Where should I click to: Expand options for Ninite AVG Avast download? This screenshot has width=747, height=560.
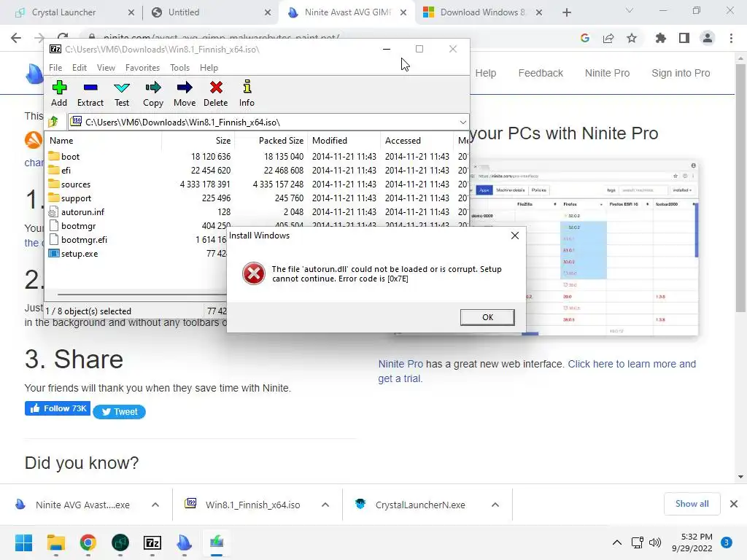155,505
